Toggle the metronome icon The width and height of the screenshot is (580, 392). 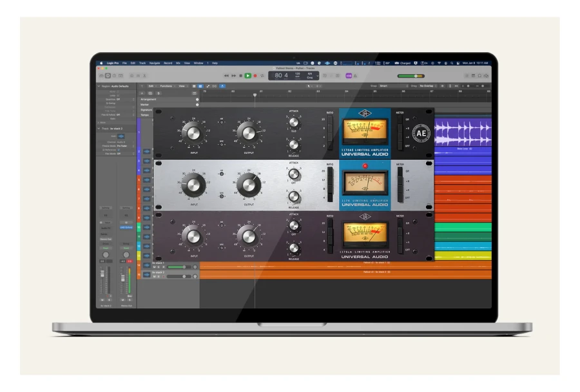coord(356,76)
